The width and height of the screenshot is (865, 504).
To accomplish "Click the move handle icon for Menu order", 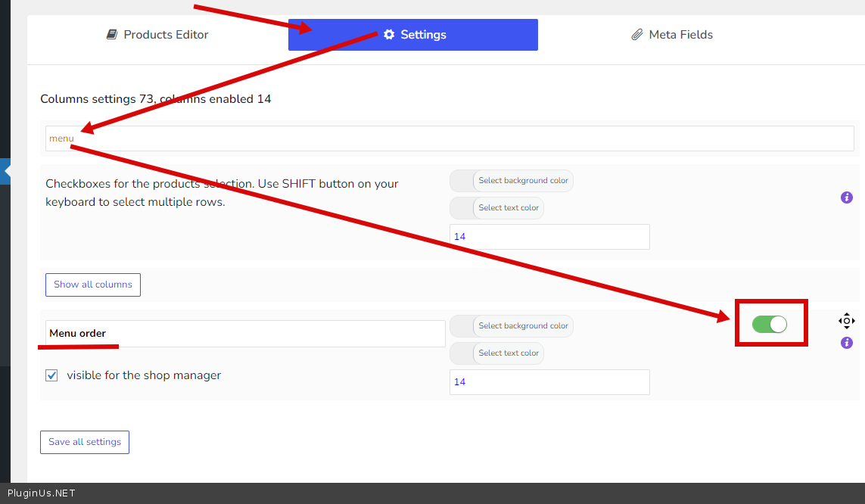I will pyautogui.click(x=847, y=321).
